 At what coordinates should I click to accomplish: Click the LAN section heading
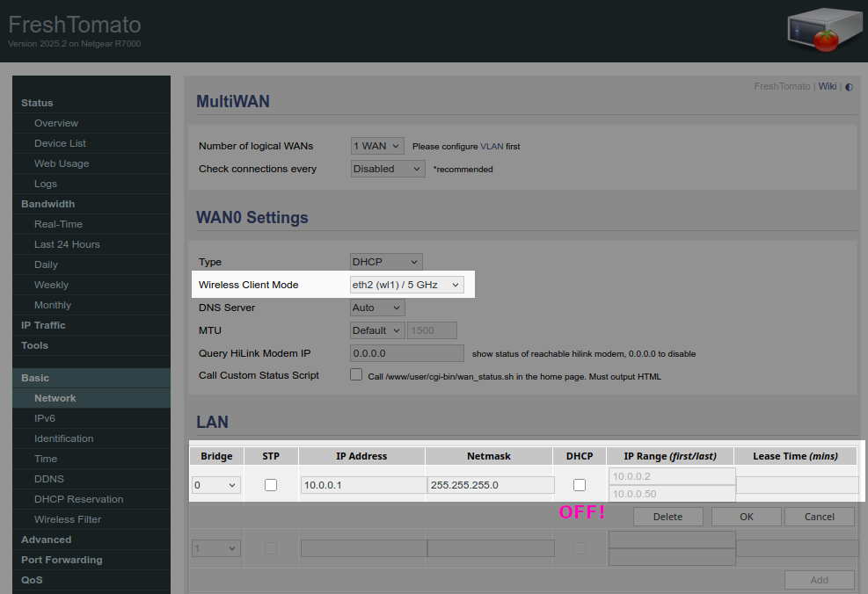(x=212, y=422)
